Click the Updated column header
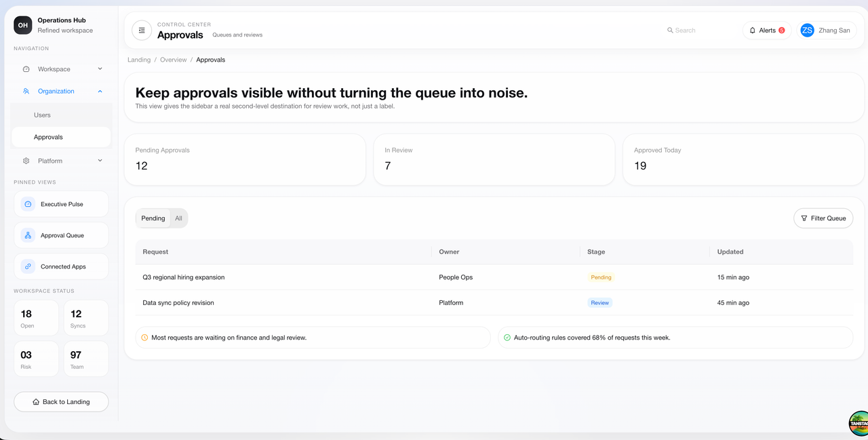Viewport: 868px width, 440px height. click(x=782, y=252)
